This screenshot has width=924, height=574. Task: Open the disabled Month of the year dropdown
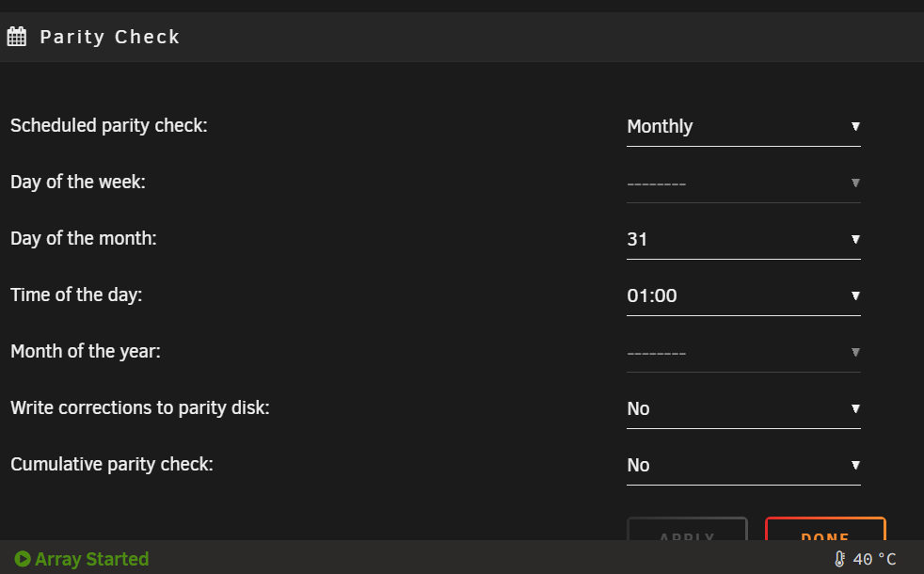click(743, 353)
